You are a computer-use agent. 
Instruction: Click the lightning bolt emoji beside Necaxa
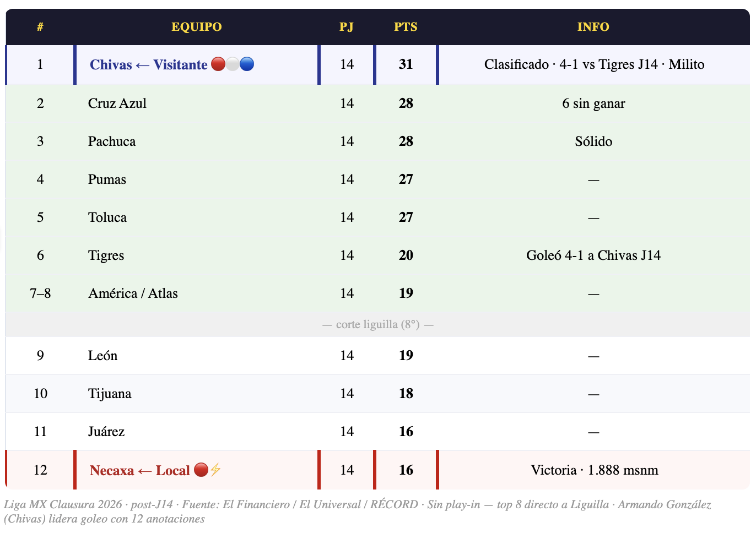coord(215,470)
